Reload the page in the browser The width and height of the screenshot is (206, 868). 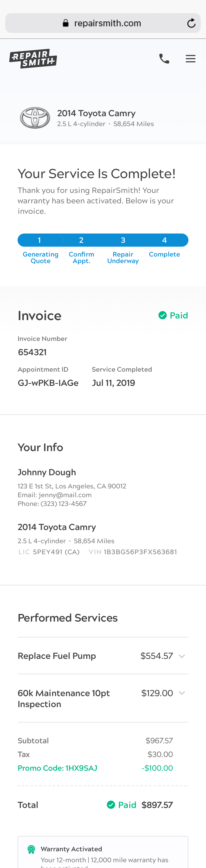(191, 23)
